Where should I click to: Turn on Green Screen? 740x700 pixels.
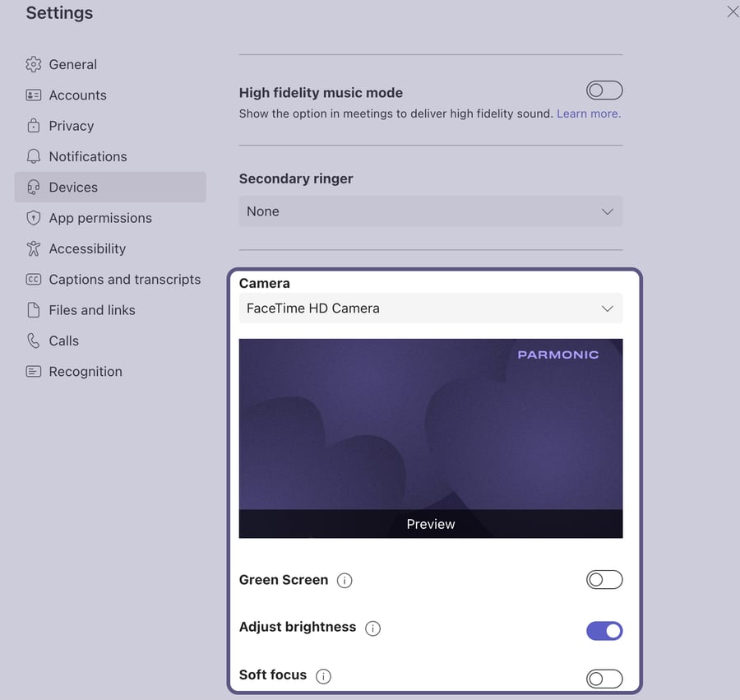604,579
